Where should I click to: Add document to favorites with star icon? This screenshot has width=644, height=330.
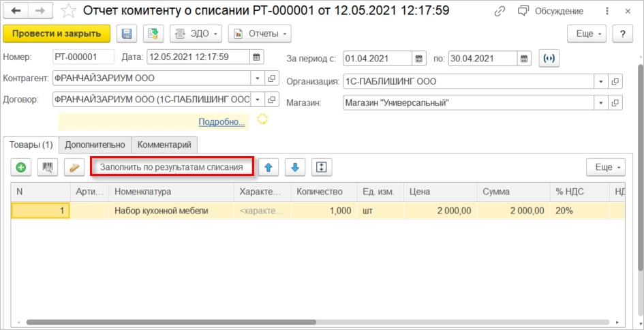point(68,11)
